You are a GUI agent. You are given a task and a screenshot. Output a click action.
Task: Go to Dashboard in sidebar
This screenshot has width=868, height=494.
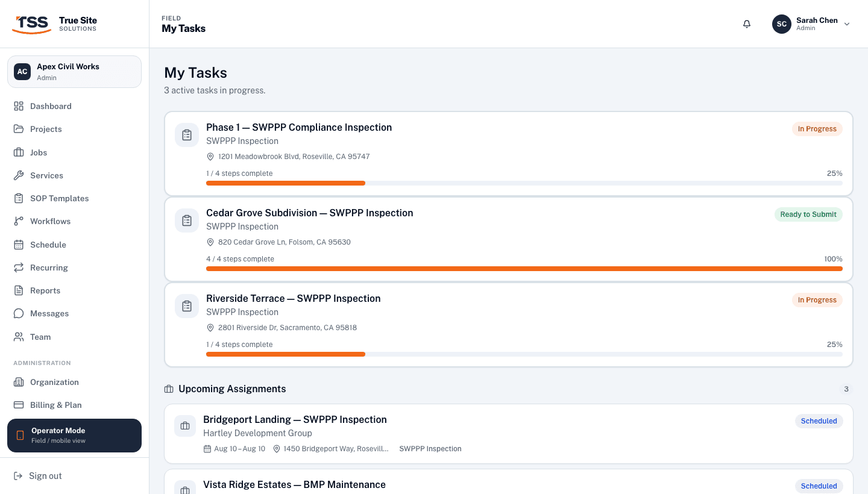pyautogui.click(x=74, y=106)
